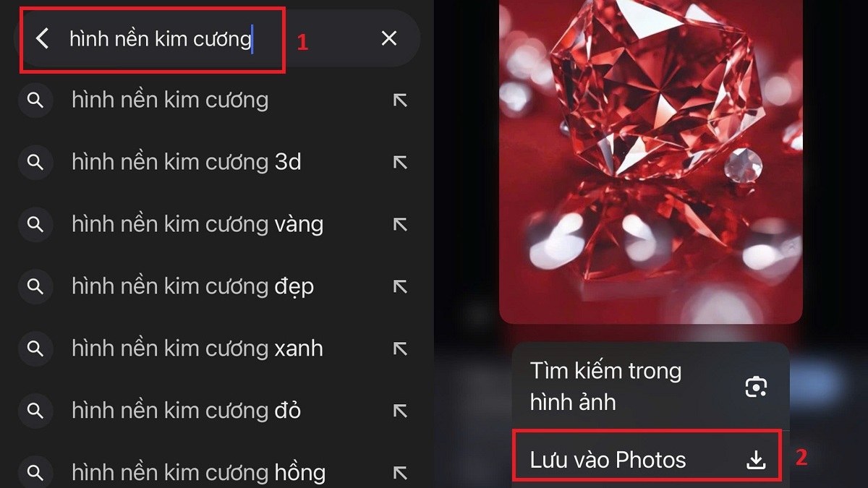Choose "Tìm kiếm trong hình ảnh" menu item
This screenshot has height=488, width=868.
(x=650, y=385)
